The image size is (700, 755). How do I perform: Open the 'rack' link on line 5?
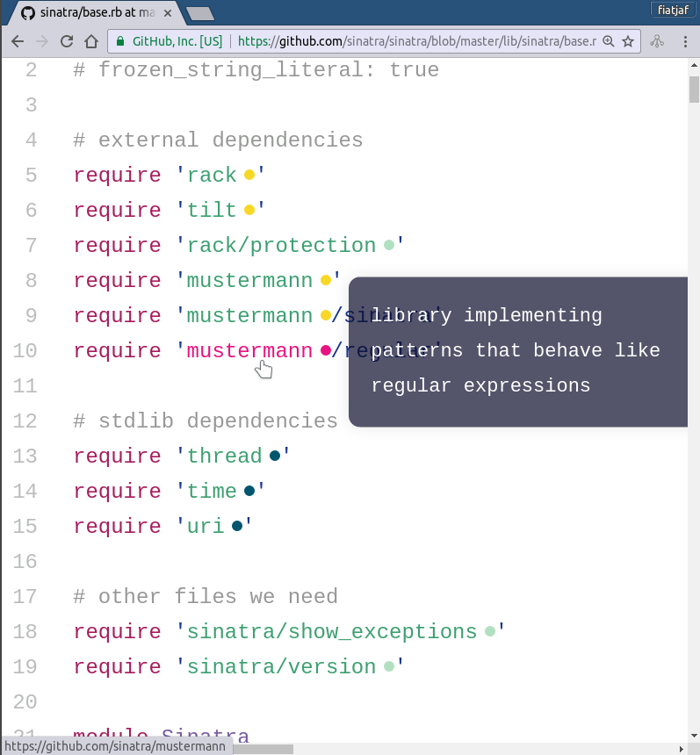tap(212, 176)
